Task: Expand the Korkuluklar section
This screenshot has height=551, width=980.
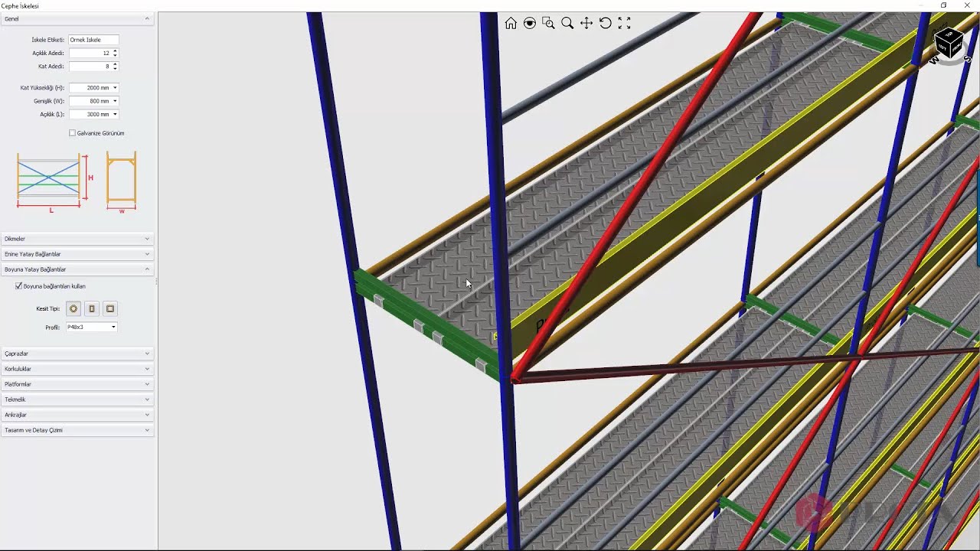Action: pyautogui.click(x=77, y=369)
